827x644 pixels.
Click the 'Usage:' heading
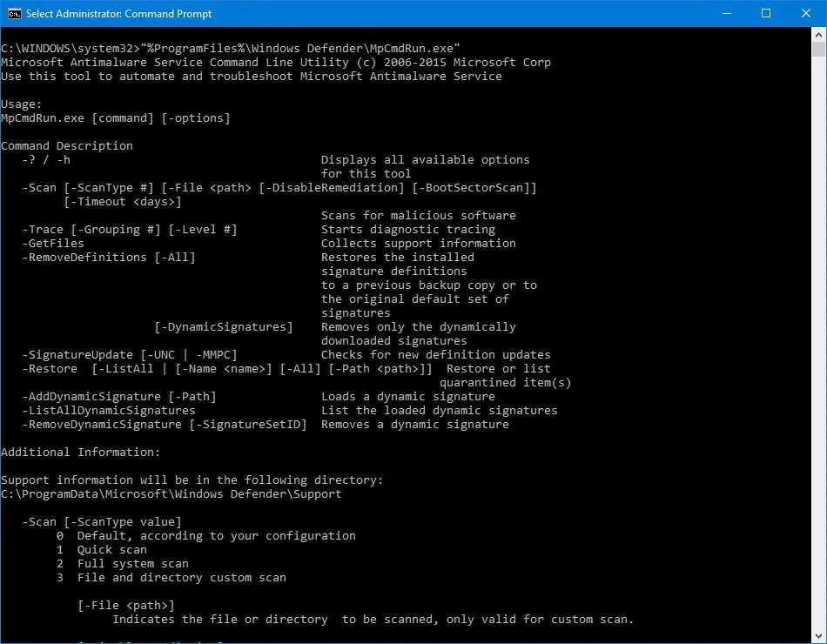coord(22,104)
